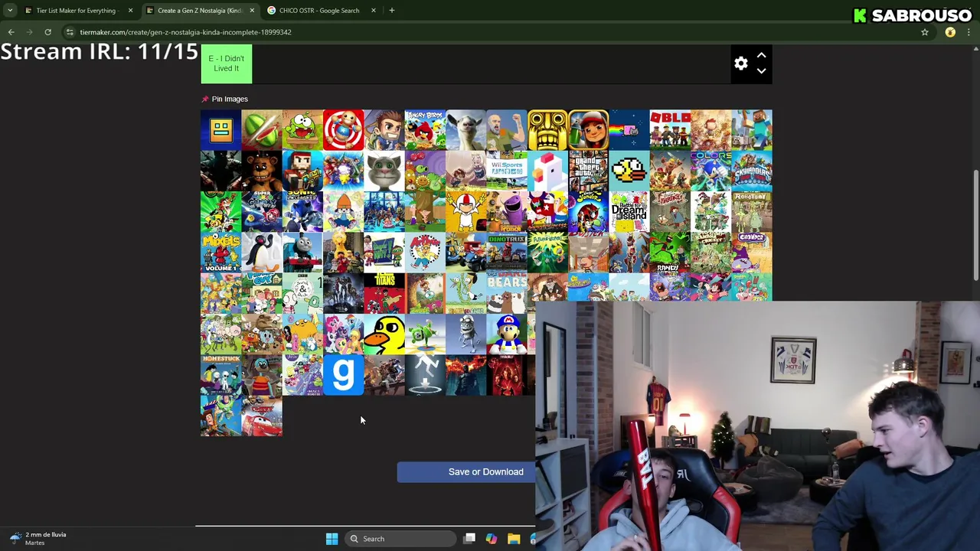Choose the Arthur cartoon image

(425, 252)
